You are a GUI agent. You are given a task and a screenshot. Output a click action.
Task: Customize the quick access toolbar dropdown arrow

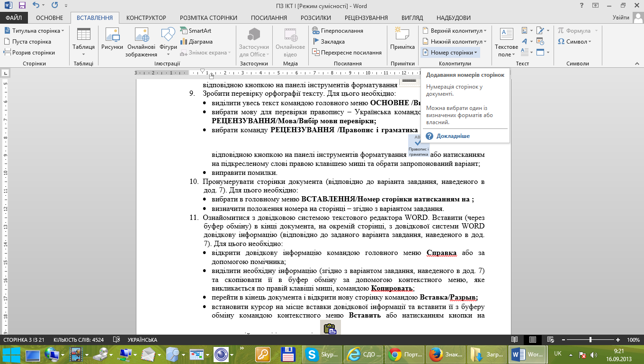click(67, 6)
